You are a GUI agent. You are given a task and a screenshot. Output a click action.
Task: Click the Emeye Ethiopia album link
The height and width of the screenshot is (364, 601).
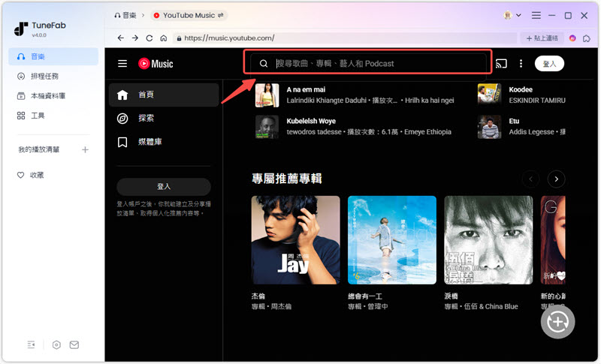pyautogui.click(x=427, y=131)
